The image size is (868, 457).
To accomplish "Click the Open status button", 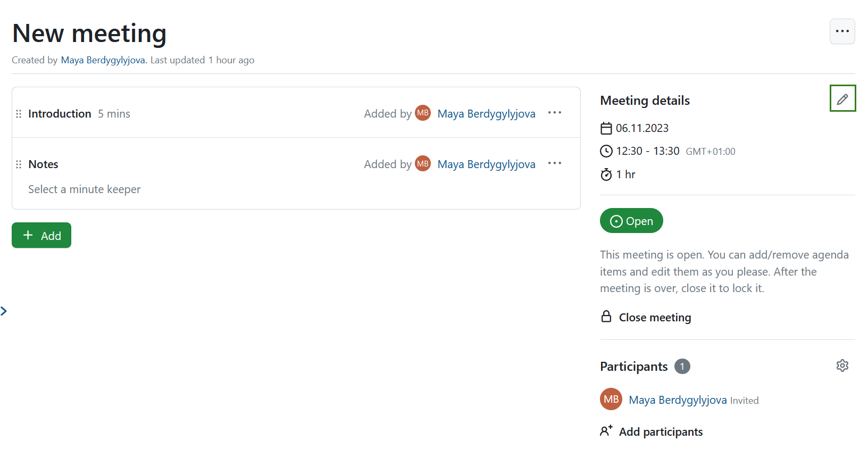I will (631, 221).
